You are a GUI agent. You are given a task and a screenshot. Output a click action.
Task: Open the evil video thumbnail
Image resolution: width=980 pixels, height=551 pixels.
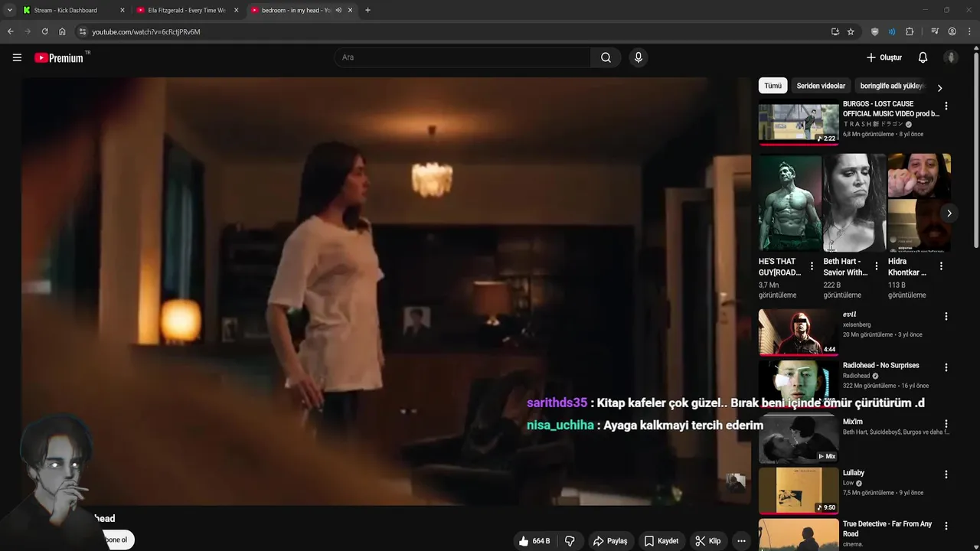(x=799, y=332)
